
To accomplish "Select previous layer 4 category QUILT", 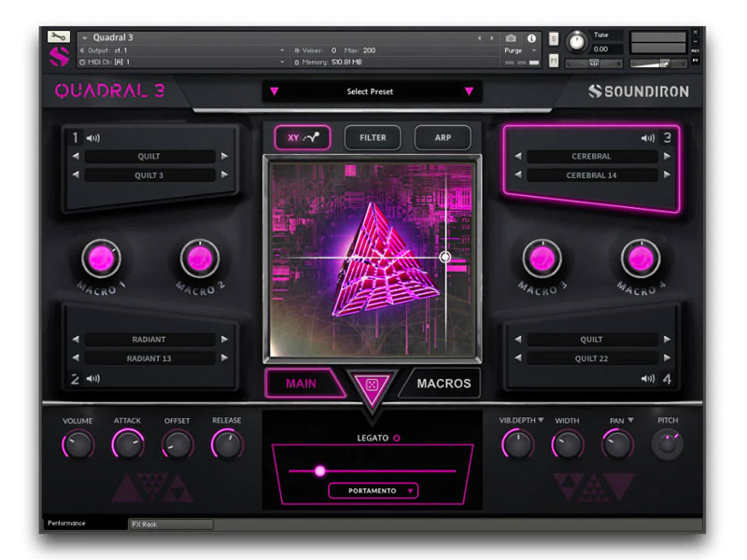I will tap(518, 339).
